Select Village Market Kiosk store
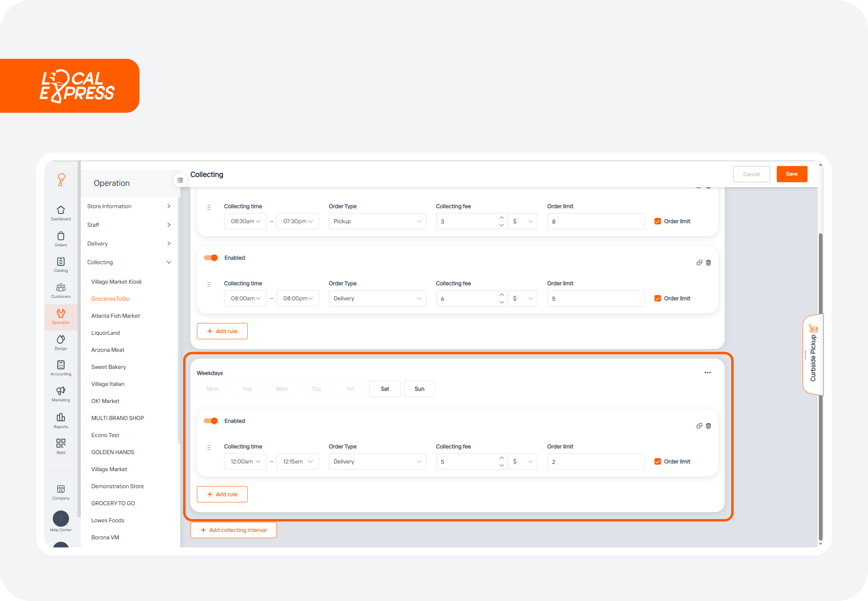The height and width of the screenshot is (601, 868). click(116, 282)
